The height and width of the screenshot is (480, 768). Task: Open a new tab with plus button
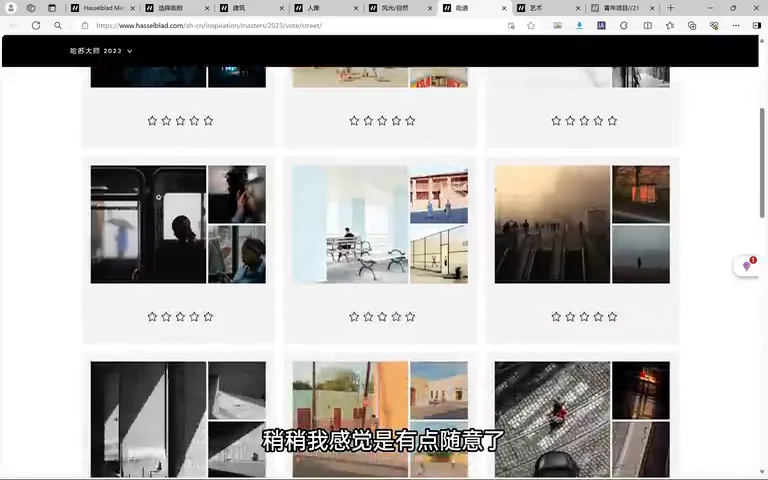(x=671, y=8)
